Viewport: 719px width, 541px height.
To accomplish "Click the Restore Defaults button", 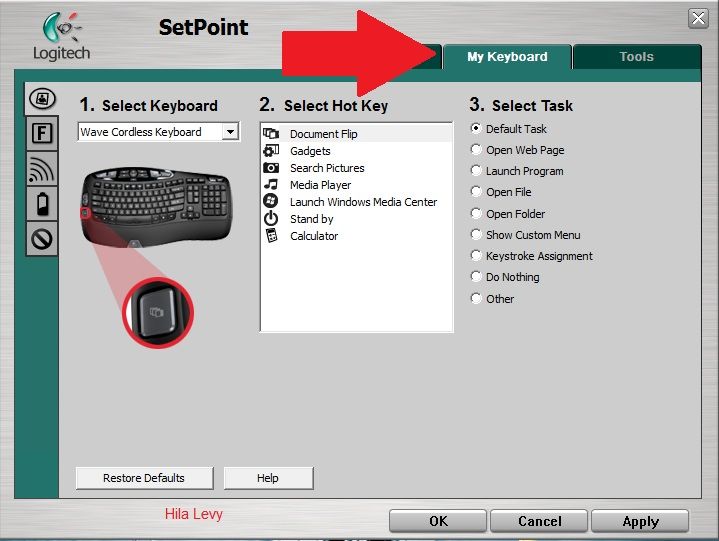I will tap(144, 478).
